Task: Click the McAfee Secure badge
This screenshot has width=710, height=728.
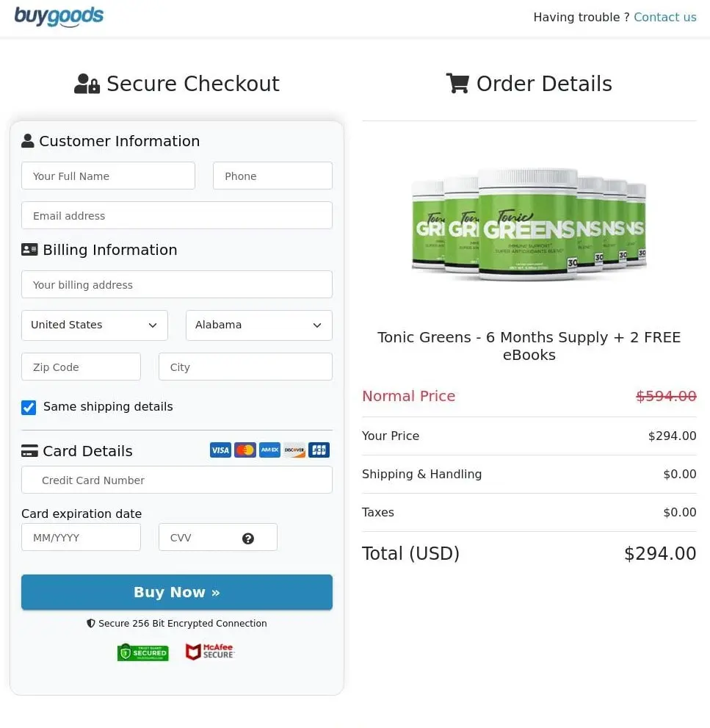Action: [210, 652]
